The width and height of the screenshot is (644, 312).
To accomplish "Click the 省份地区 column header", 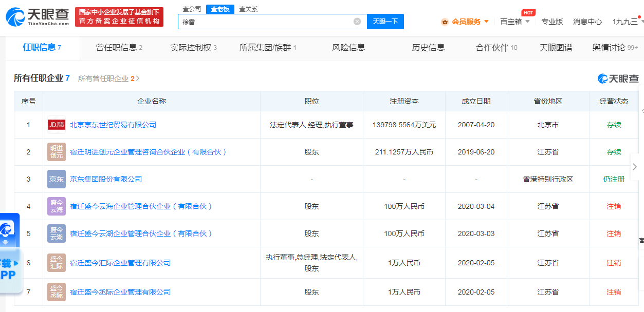I will pos(548,102).
